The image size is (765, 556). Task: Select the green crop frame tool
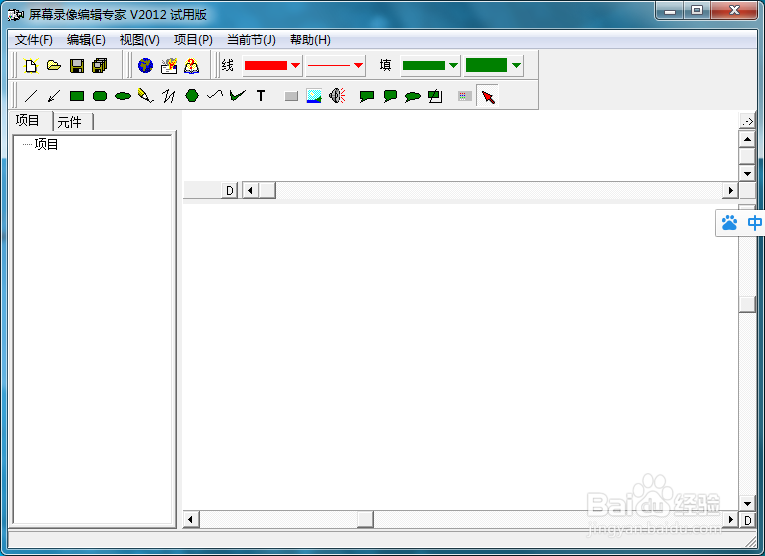click(x=435, y=96)
